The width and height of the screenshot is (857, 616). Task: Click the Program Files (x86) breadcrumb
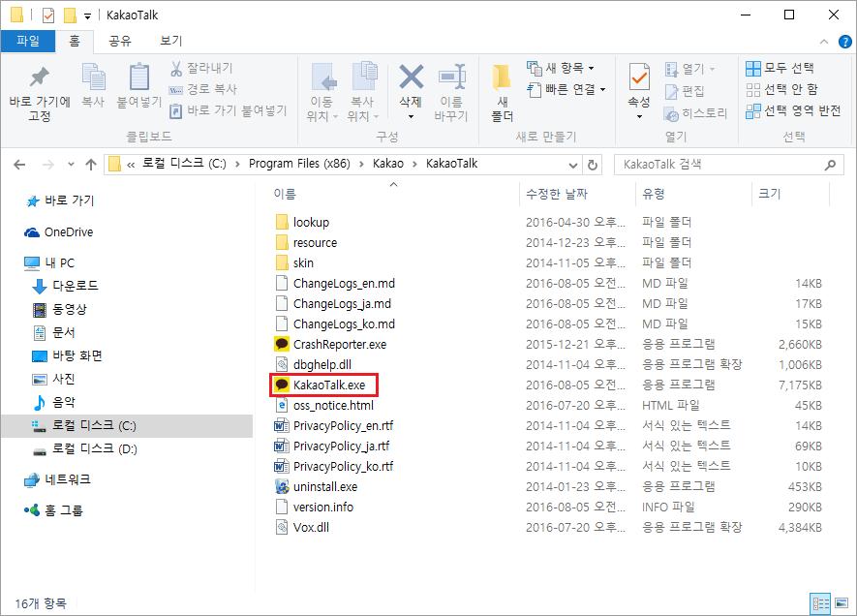[299, 164]
